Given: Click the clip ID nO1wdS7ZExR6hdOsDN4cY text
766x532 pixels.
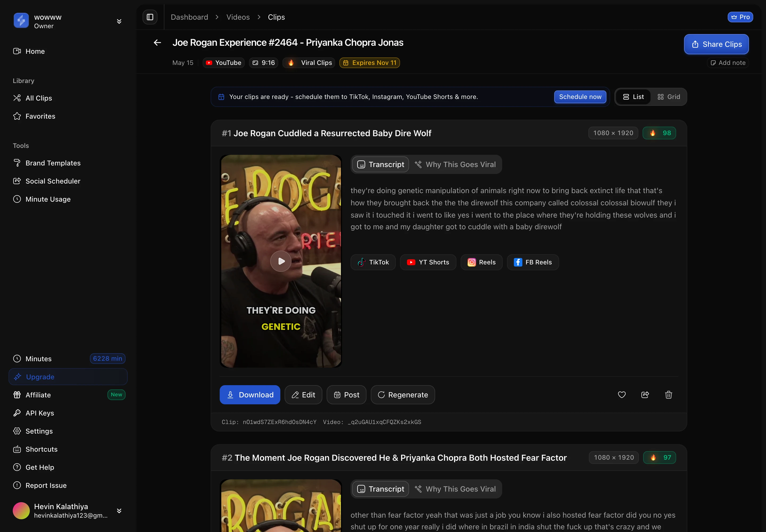Looking at the screenshot, I should 279,422.
